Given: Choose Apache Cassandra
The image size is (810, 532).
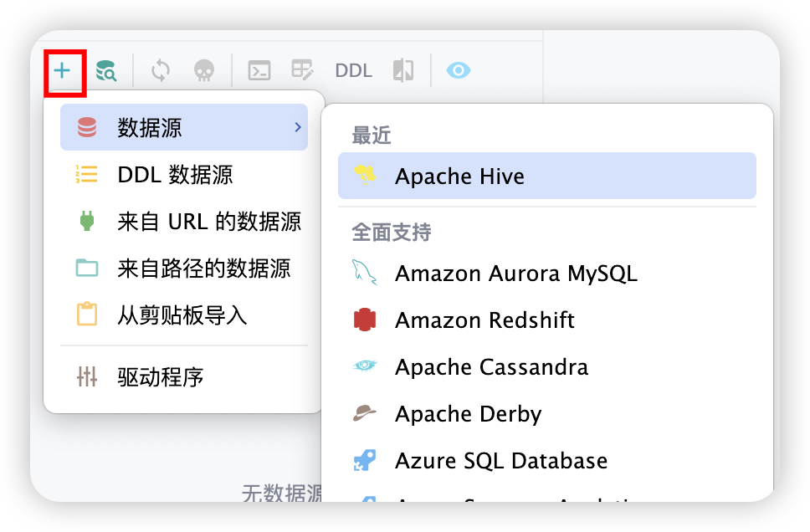Looking at the screenshot, I should [547, 366].
